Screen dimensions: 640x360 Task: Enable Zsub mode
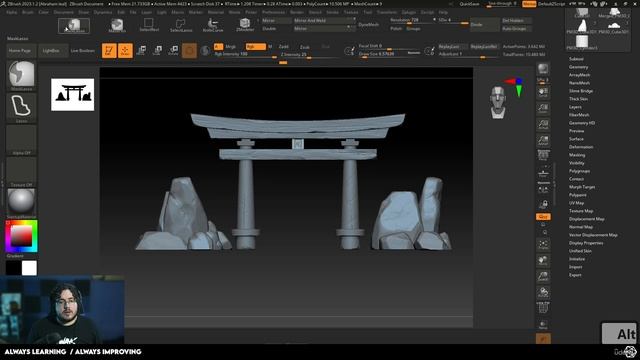point(304,47)
